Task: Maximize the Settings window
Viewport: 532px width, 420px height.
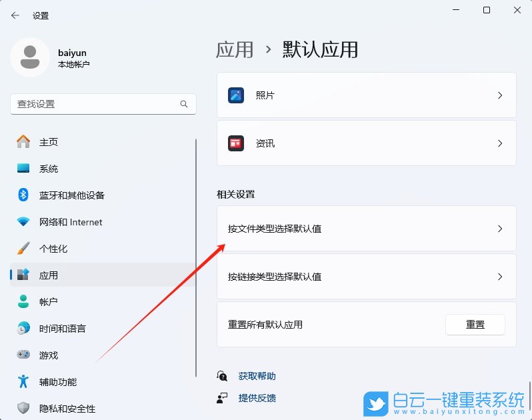Action: click(487, 10)
